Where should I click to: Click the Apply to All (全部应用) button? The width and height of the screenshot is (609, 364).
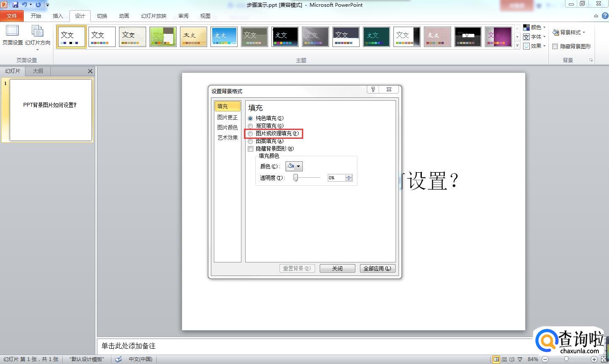point(377,268)
